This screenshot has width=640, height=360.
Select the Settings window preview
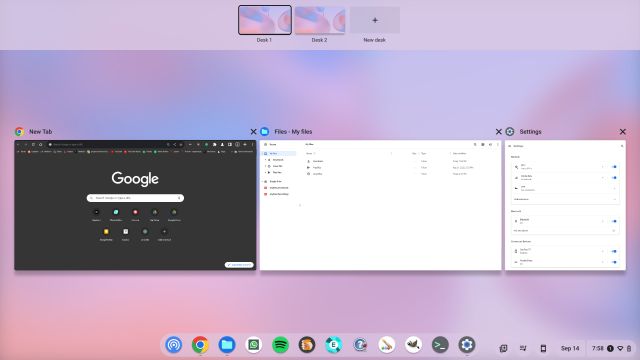565,205
